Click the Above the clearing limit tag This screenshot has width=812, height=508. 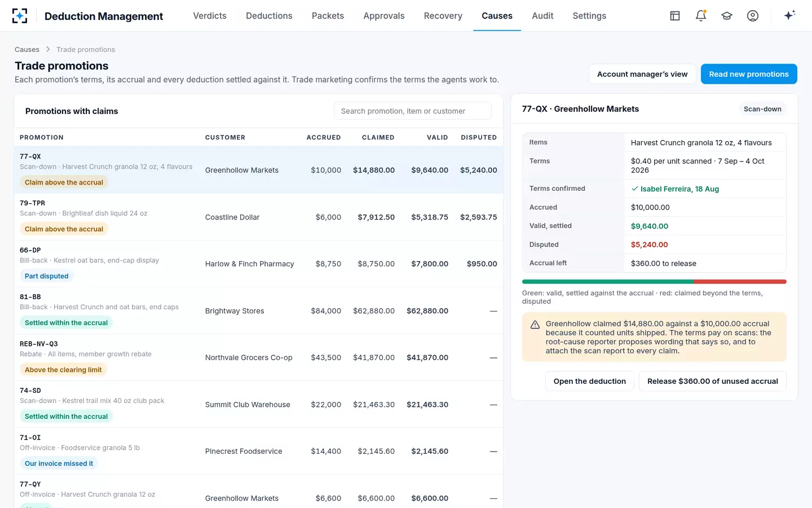click(x=63, y=370)
